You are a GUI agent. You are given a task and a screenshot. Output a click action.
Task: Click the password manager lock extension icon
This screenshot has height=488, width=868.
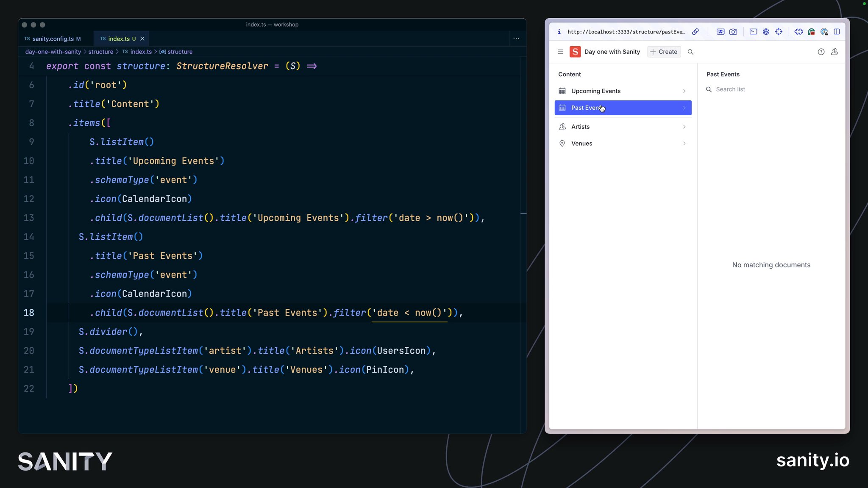pos(824,32)
